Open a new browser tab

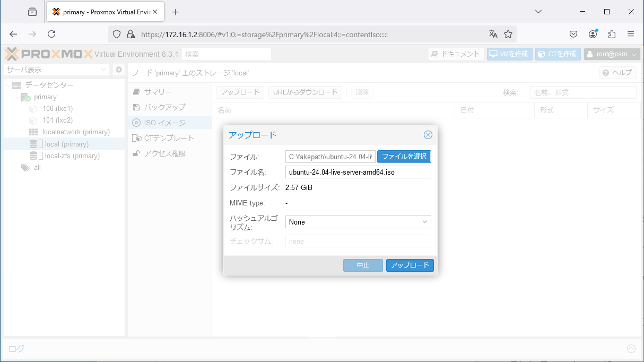pyautogui.click(x=176, y=12)
